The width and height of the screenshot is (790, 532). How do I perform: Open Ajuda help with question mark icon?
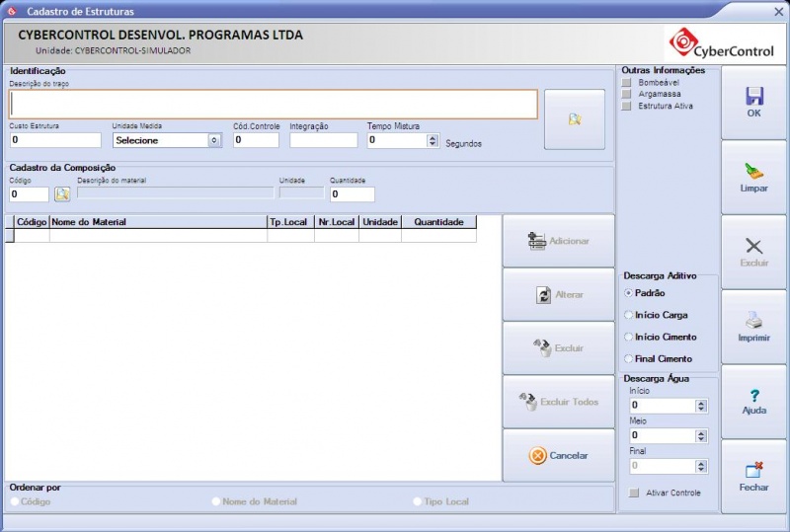pyautogui.click(x=753, y=402)
